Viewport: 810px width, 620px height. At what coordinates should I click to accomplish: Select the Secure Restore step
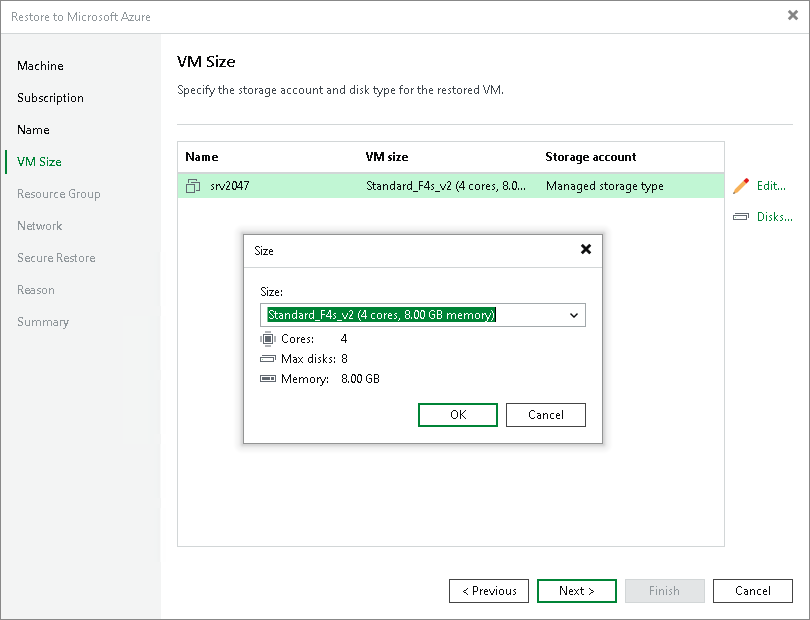pyautogui.click(x=56, y=258)
